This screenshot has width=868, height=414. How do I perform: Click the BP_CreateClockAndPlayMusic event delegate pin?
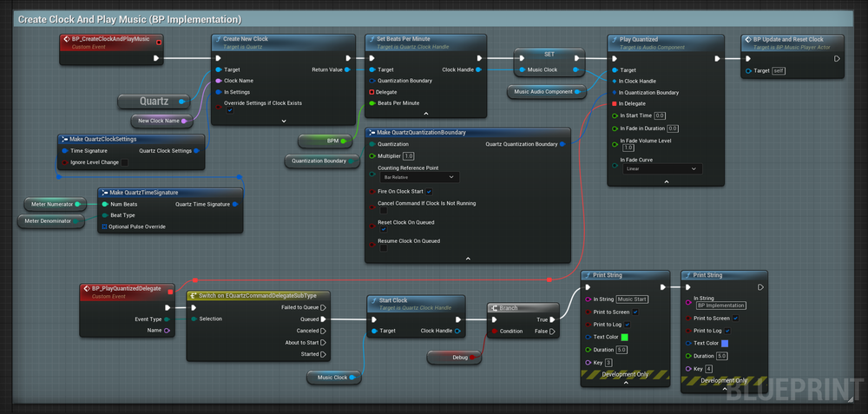(159, 42)
